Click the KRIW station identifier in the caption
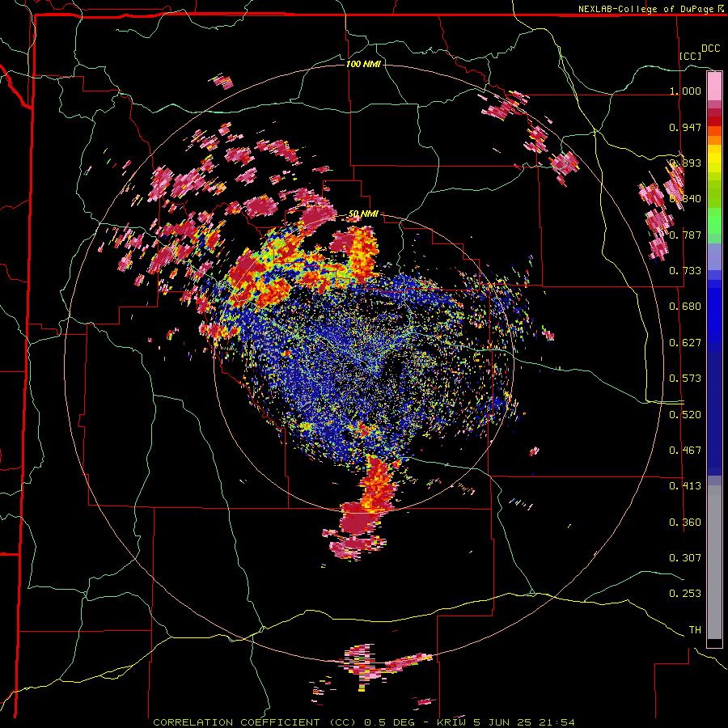 453,722
